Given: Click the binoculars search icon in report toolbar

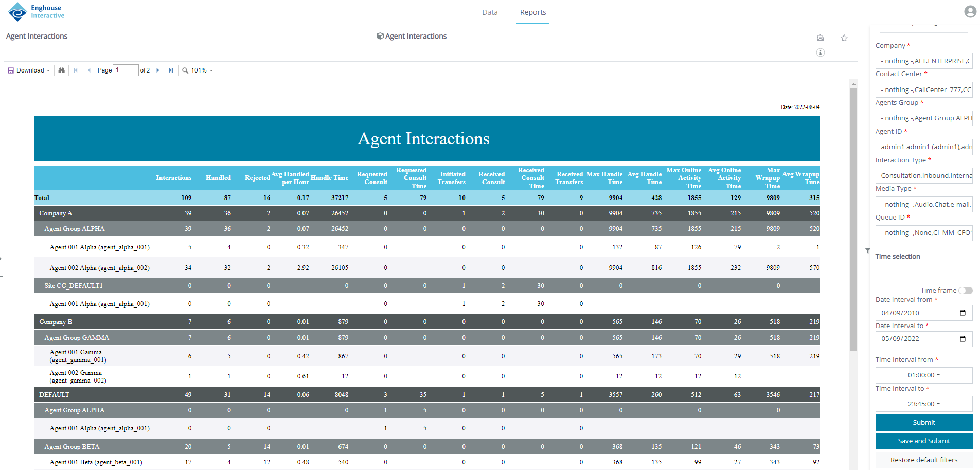Looking at the screenshot, I should coord(61,70).
